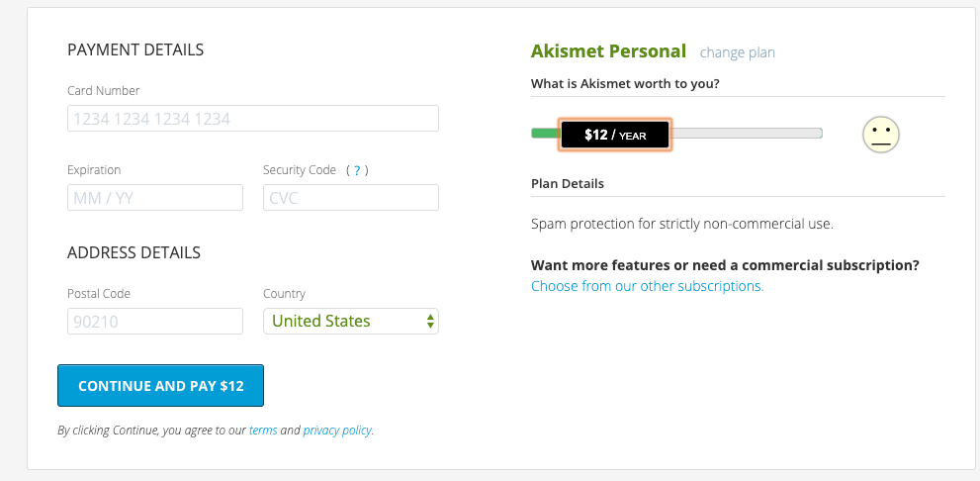
Task: Click the $12 / YEAR slider handle
Action: 615,135
